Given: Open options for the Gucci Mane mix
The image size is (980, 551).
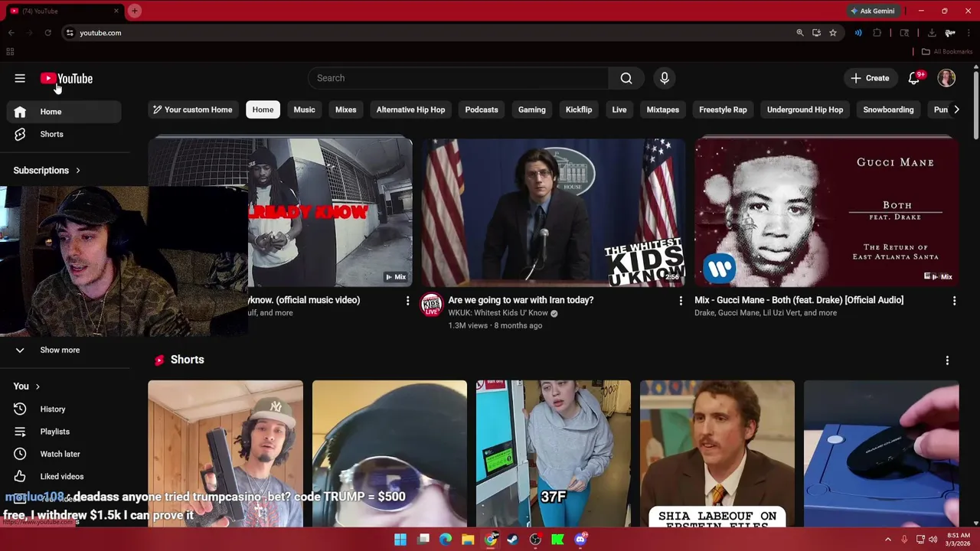Looking at the screenshot, I should (954, 301).
